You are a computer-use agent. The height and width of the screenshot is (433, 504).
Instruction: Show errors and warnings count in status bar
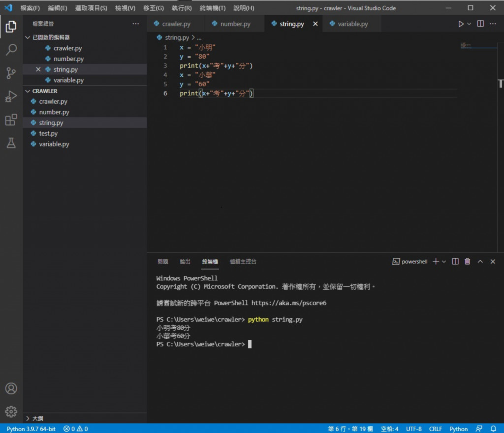75,429
